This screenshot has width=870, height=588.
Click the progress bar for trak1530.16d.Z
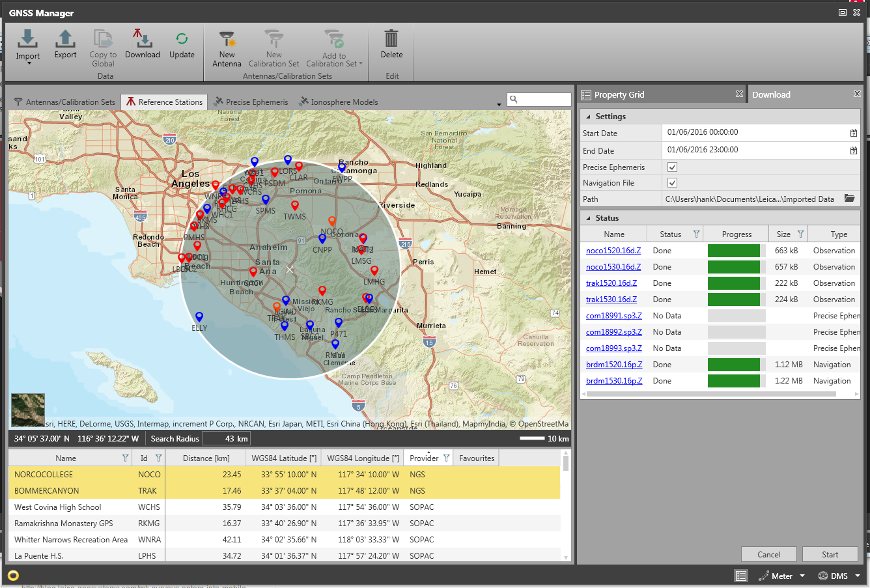(x=735, y=299)
